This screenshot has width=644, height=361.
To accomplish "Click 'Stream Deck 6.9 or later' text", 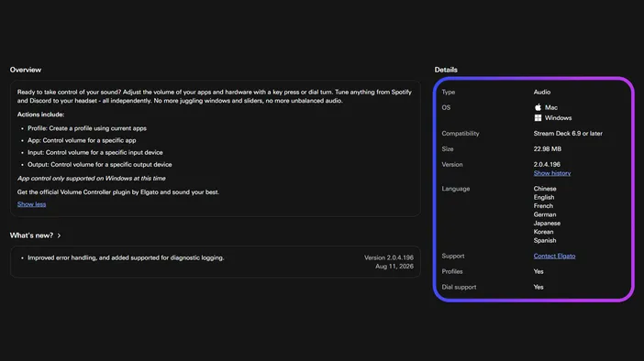I will point(568,134).
